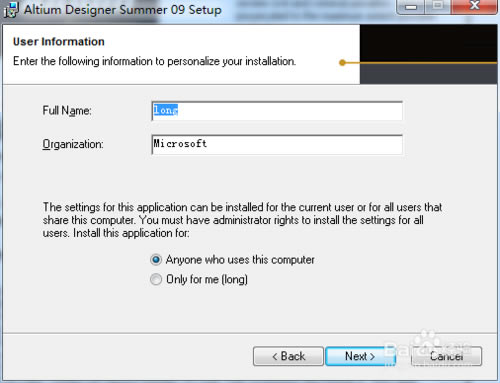Click the 'User Information' heading
The height and width of the screenshot is (383, 500).
pyautogui.click(x=59, y=42)
